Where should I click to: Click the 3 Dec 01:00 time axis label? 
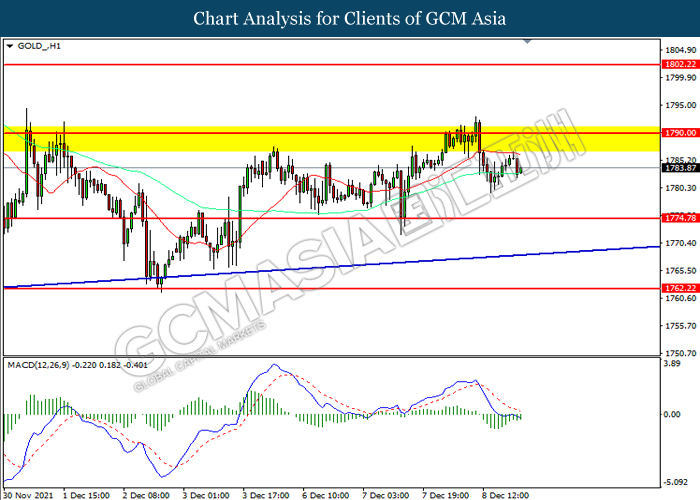[206, 496]
